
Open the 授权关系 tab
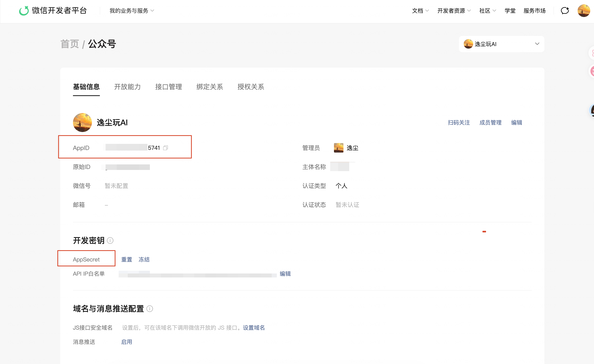coord(251,87)
